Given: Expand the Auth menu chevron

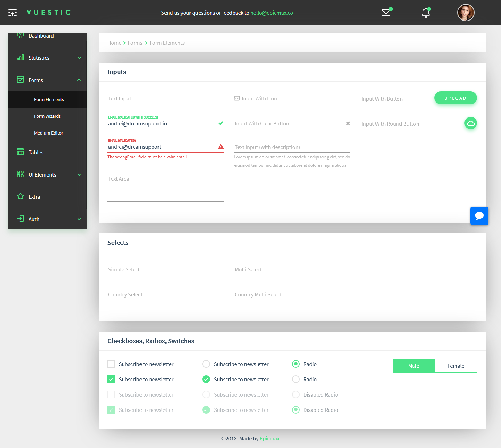Looking at the screenshot, I should click(79, 219).
